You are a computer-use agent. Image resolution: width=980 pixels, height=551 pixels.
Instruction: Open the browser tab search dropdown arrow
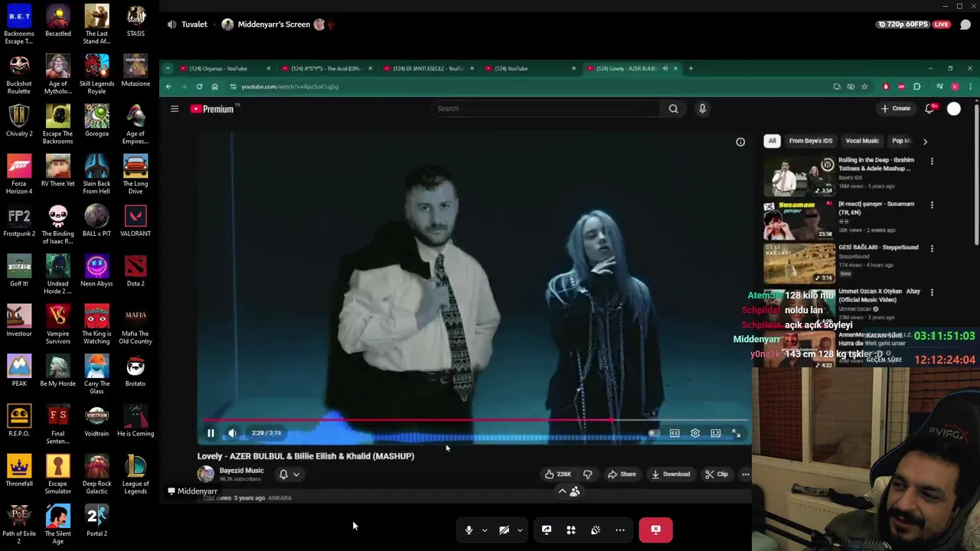[168, 69]
